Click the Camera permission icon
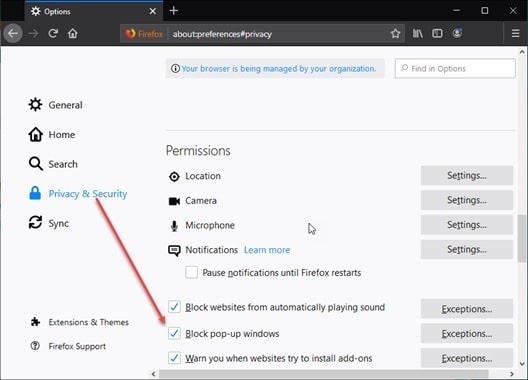The height and width of the screenshot is (380, 528). (x=174, y=201)
